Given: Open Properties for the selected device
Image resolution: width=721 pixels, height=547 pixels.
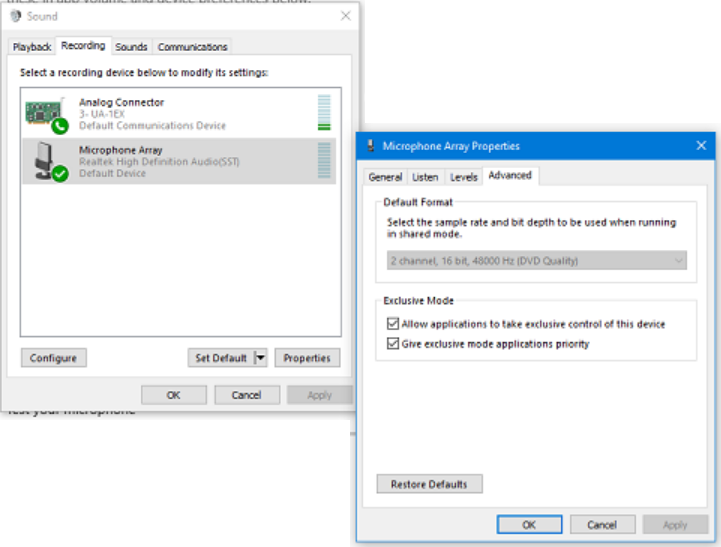Looking at the screenshot, I should 307,358.
